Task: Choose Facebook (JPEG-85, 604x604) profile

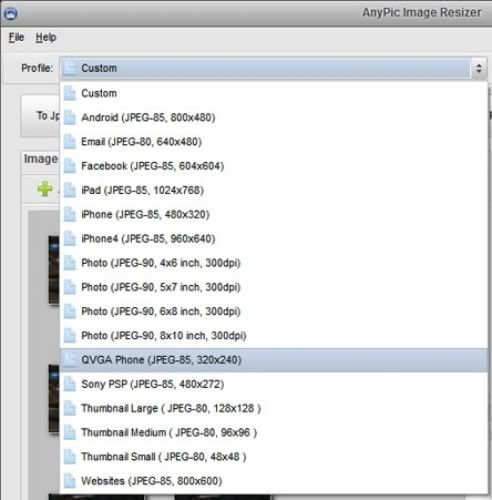Action: click(x=274, y=166)
